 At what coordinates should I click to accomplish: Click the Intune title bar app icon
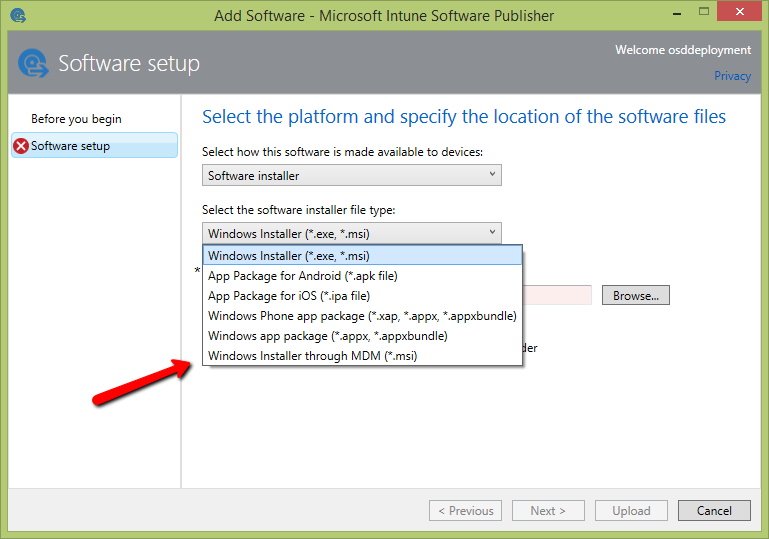(x=17, y=15)
